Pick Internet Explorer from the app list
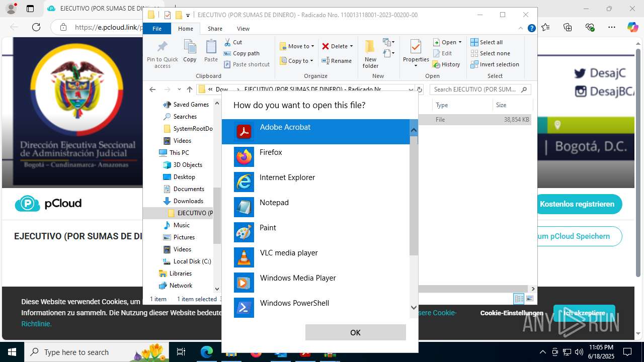 (316, 182)
